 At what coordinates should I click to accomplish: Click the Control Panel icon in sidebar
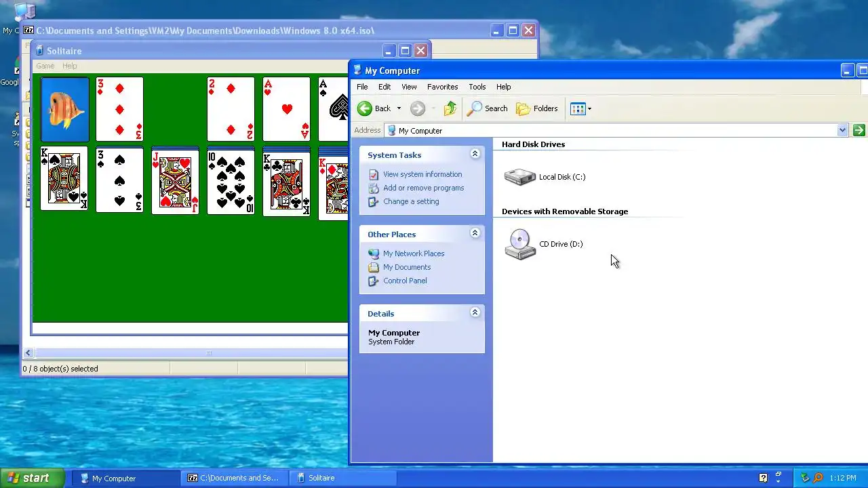pos(373,281)
